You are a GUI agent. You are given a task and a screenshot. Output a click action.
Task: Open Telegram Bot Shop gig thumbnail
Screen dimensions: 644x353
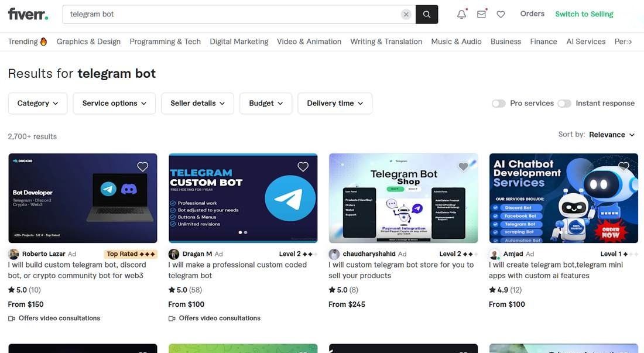pos(403,198)
